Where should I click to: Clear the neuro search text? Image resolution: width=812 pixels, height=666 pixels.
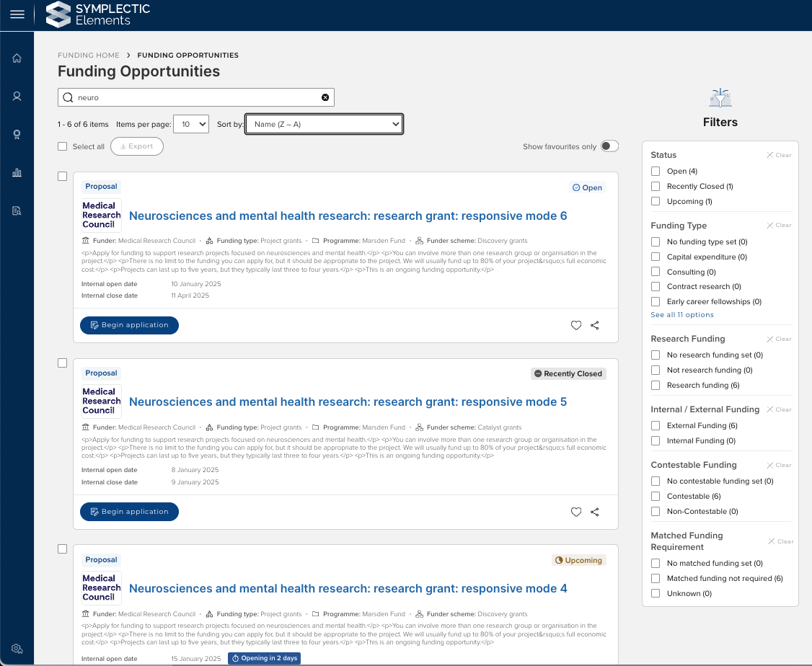click(x=325, y=97)
